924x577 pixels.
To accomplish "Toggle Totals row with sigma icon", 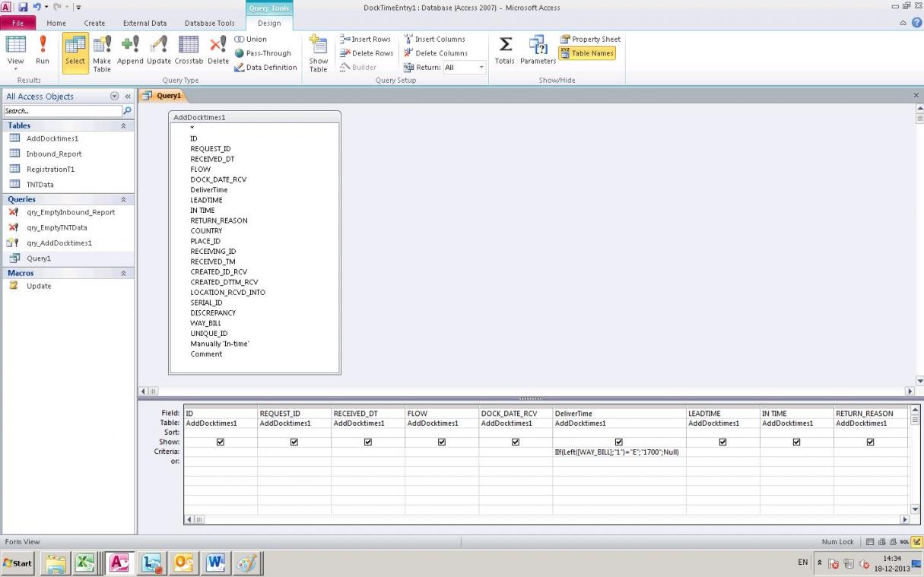I will [x=504, y=51].
